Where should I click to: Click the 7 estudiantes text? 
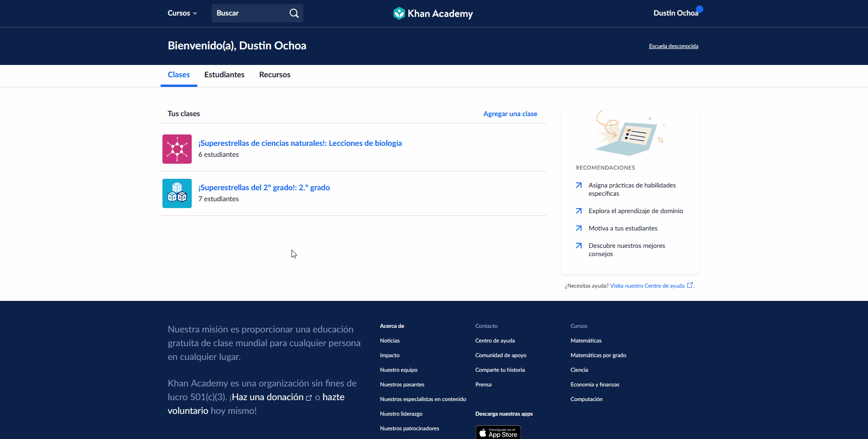[219, 199]
